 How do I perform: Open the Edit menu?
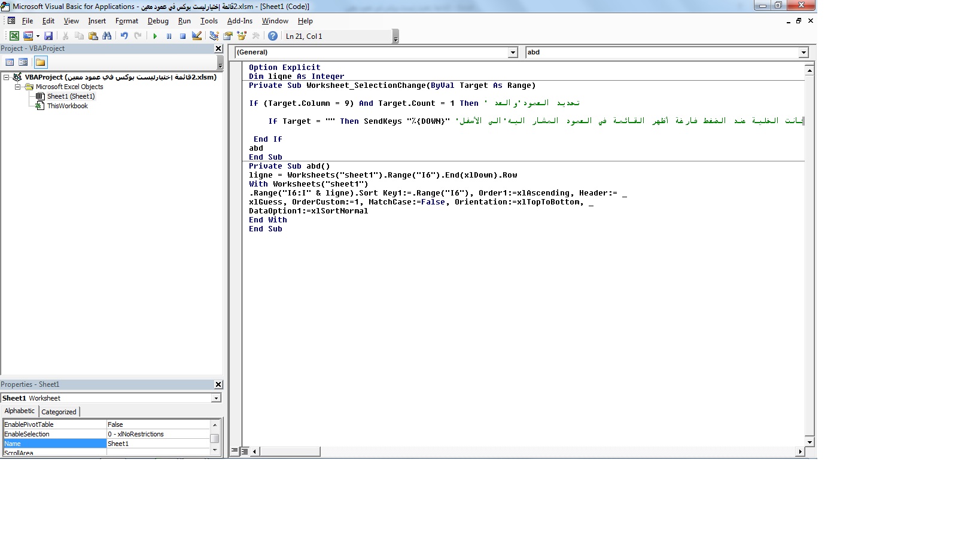[x=48, y=21]
